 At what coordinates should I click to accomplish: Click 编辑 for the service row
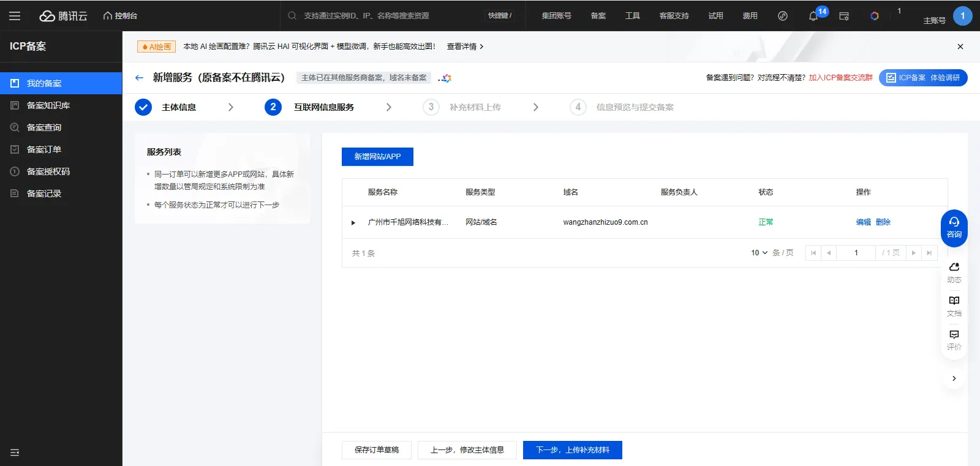pos(864,222)
